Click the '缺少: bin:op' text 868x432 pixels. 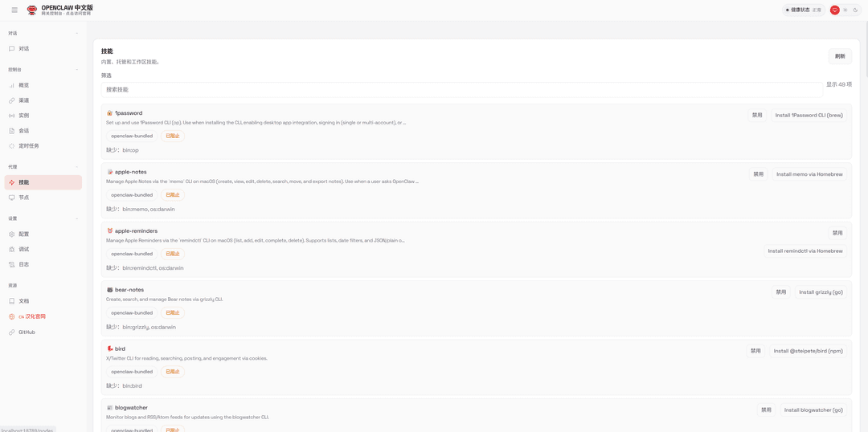[122, 150]
